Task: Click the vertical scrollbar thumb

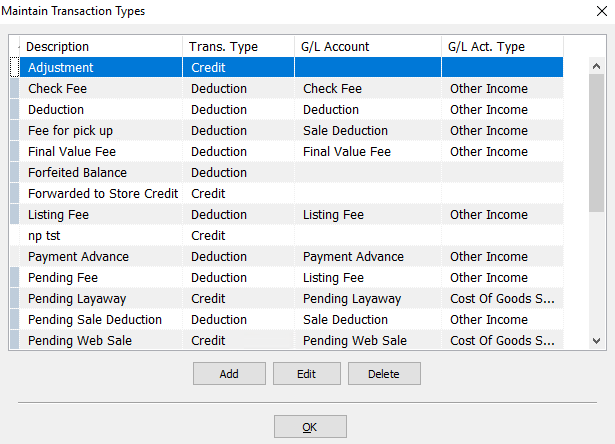Action: 597,143
